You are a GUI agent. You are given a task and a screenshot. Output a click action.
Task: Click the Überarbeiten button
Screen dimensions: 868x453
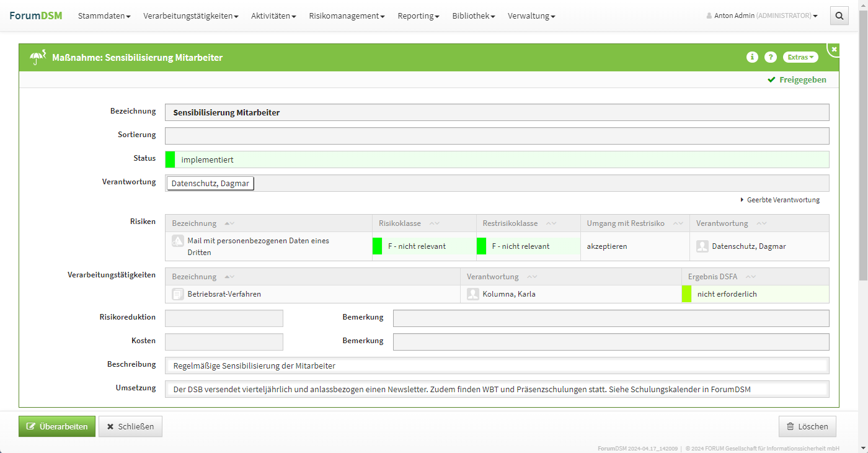57,426
